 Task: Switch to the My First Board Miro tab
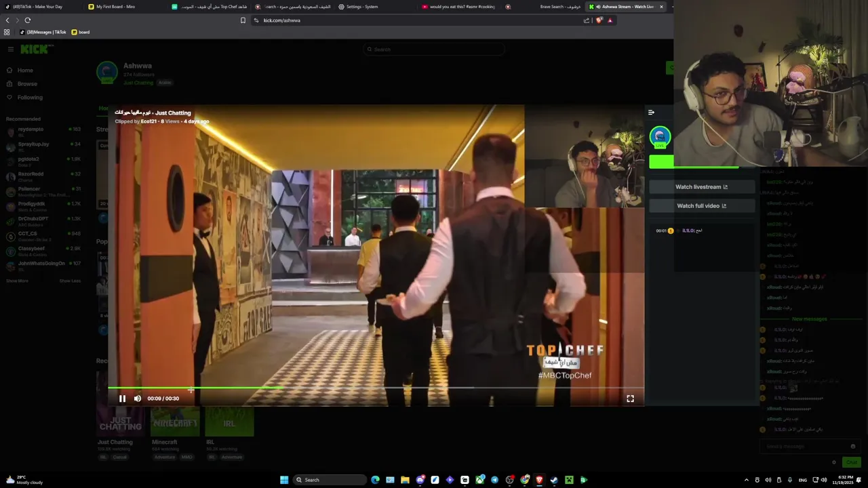(x=125, y=7)
